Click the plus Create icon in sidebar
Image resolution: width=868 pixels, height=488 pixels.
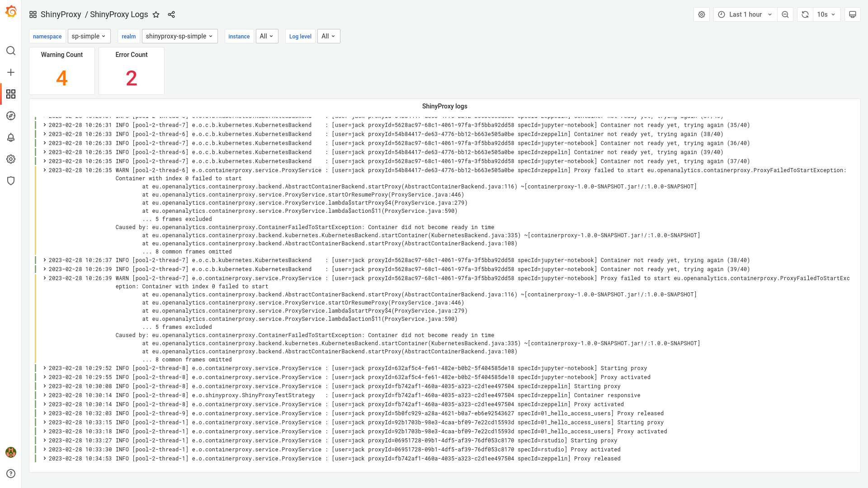tap(11, 72)
